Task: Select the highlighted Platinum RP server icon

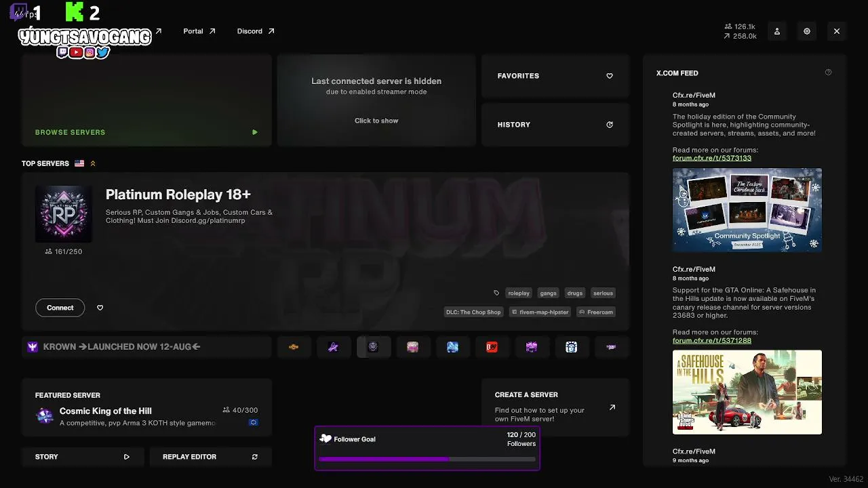Action: click(x=374, y=347)
